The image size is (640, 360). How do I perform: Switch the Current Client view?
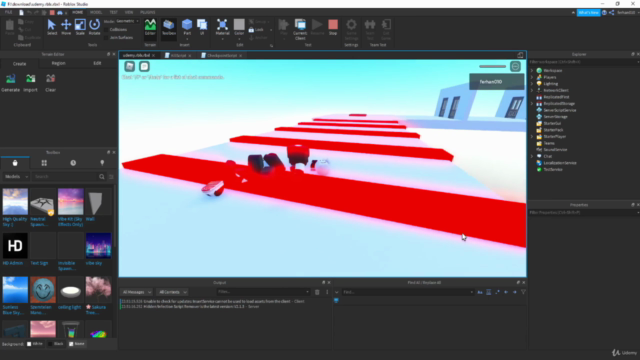tap(300, 29)
